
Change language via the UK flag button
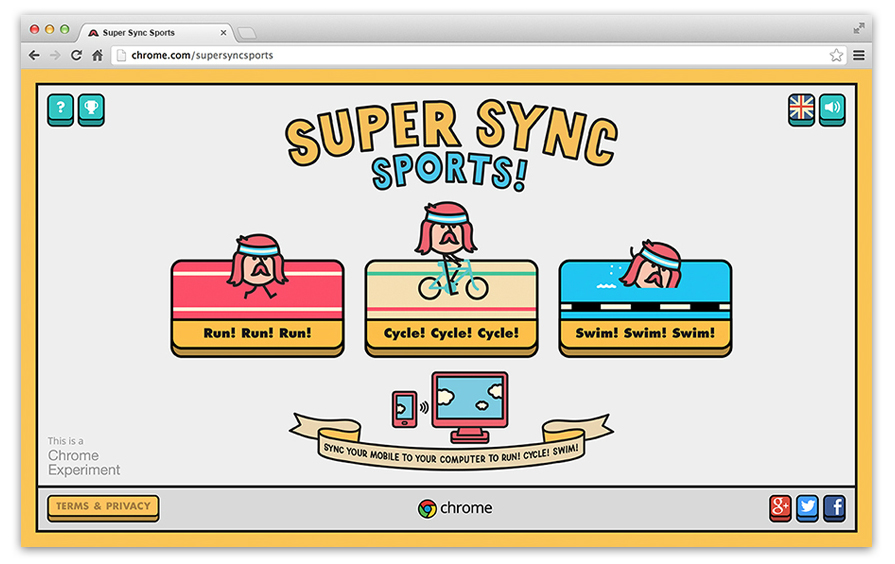coord(801,109)
